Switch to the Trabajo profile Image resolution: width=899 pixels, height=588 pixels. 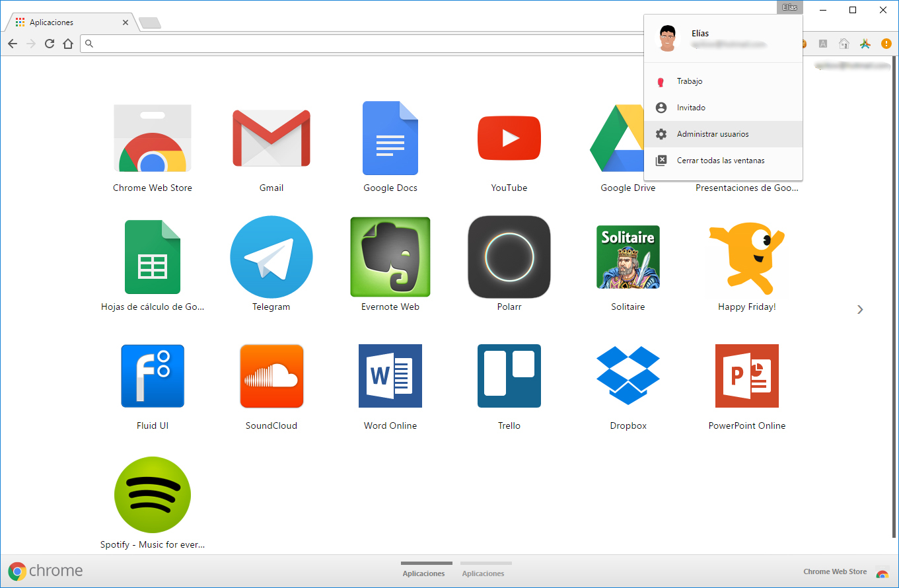(x=689, y=81)
